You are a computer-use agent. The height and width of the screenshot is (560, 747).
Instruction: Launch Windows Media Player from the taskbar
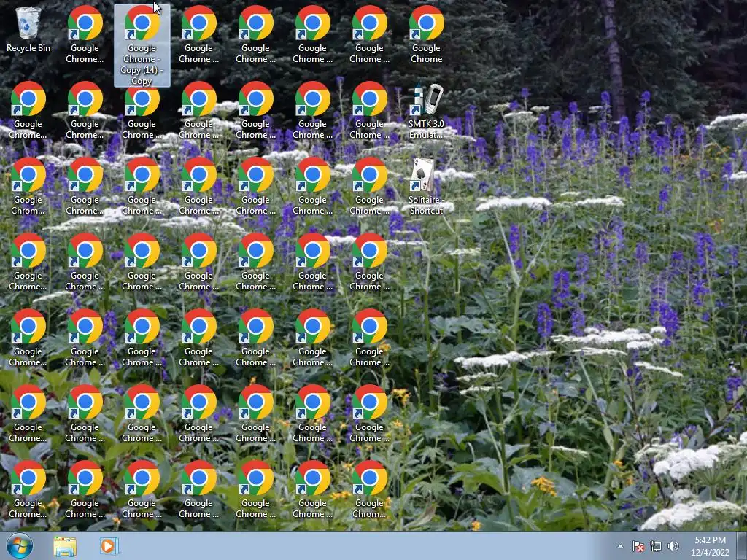click(x=109, y=546)
